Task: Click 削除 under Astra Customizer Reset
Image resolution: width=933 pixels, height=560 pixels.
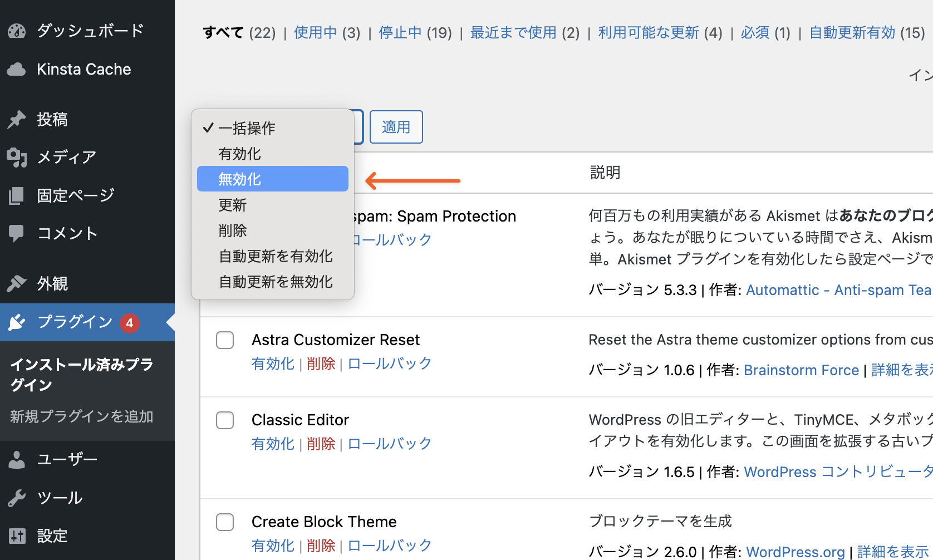Action: click(x=321, y=363)
